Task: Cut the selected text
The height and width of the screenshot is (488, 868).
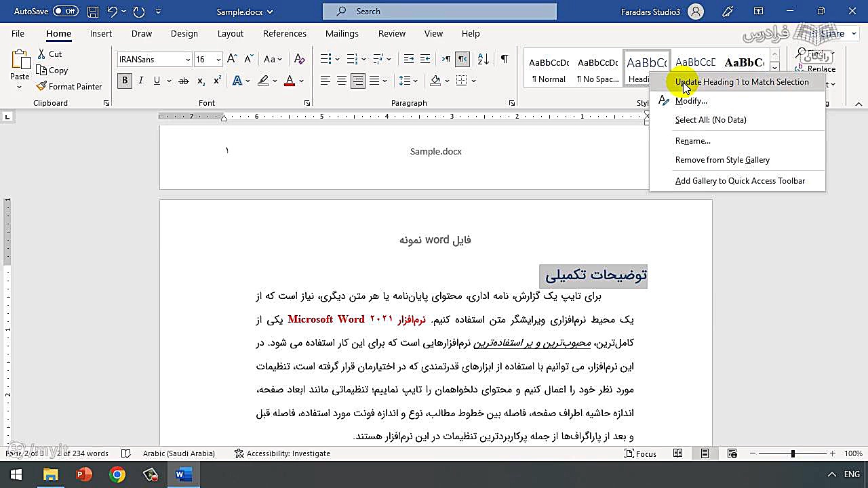Action: (x=49, y=54)
